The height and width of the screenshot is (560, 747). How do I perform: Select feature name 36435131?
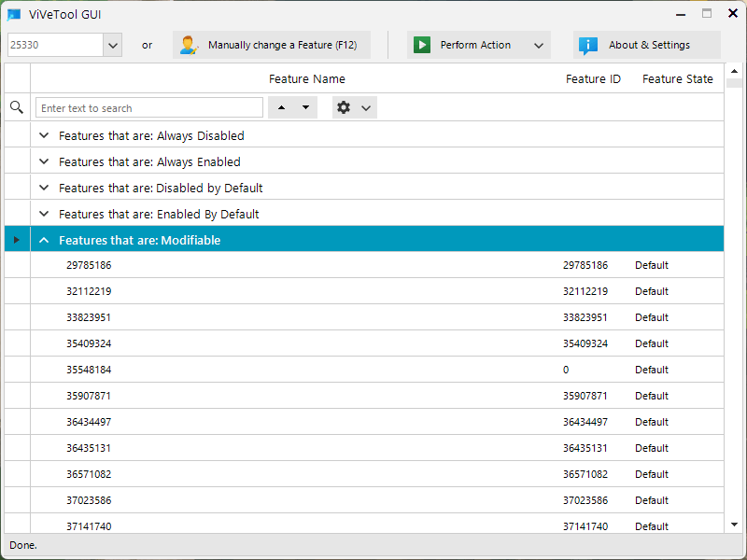(x=89, y=449)
